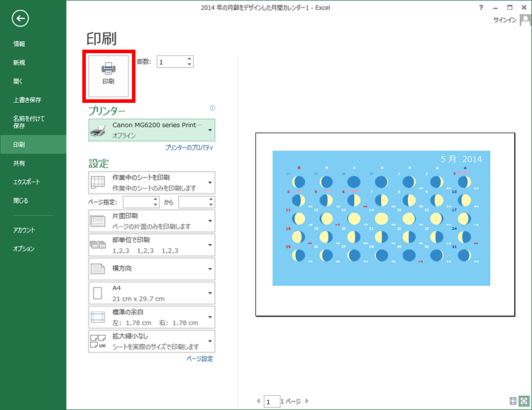532x410 pixels.
Task: Go to next preview page arrow
Action: 307,401
